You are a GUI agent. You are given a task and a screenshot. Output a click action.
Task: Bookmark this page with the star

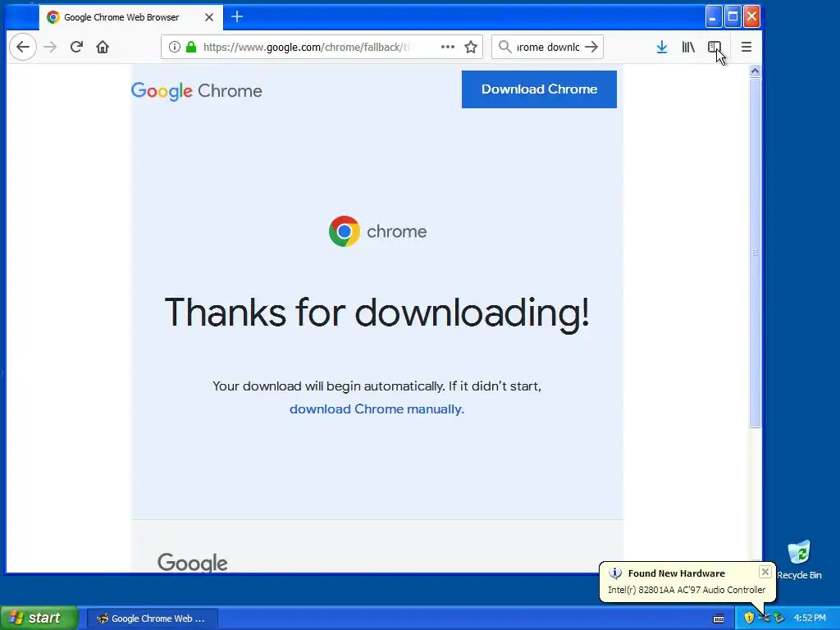pos(471,47)
